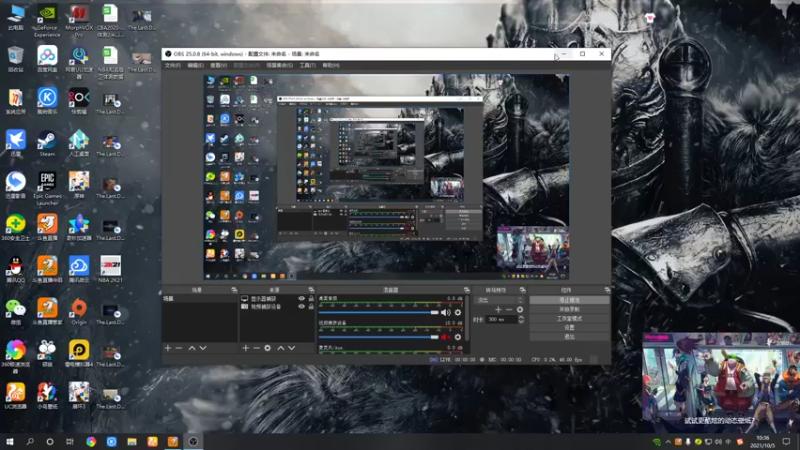Open the Edit menu in OBS

(195, 65)
